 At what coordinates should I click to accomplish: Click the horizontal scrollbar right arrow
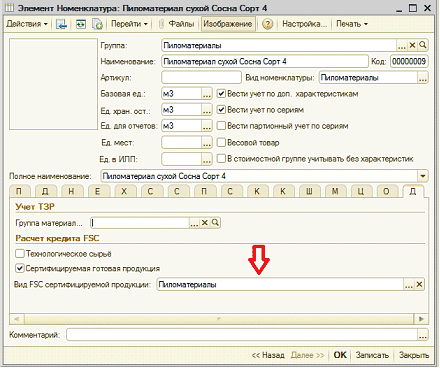coord(421,319)
